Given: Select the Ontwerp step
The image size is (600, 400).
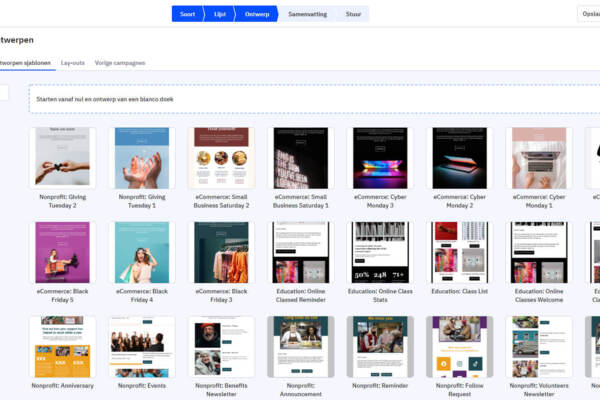Looking at the screenshot, I should coord(257,14).
